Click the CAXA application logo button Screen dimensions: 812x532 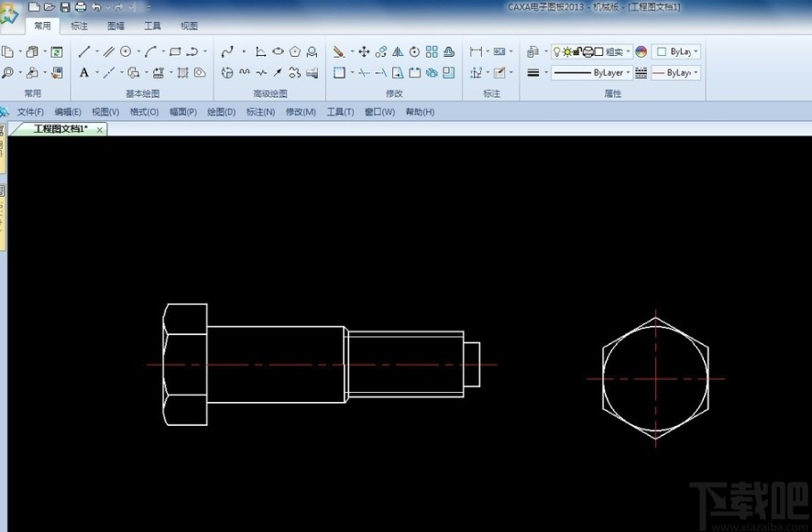[9, 15]
